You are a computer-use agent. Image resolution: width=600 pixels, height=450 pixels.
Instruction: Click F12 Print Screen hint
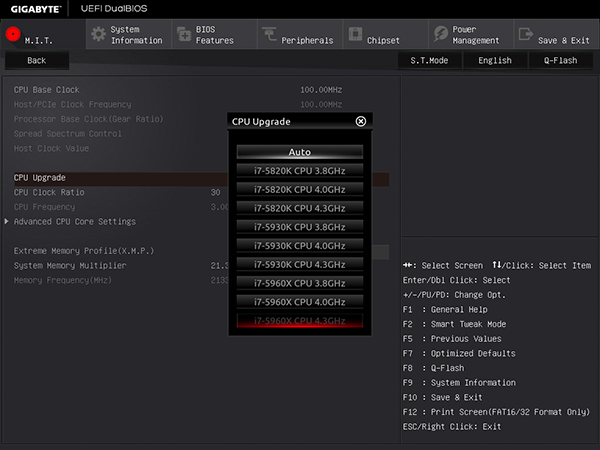(496, 412)
